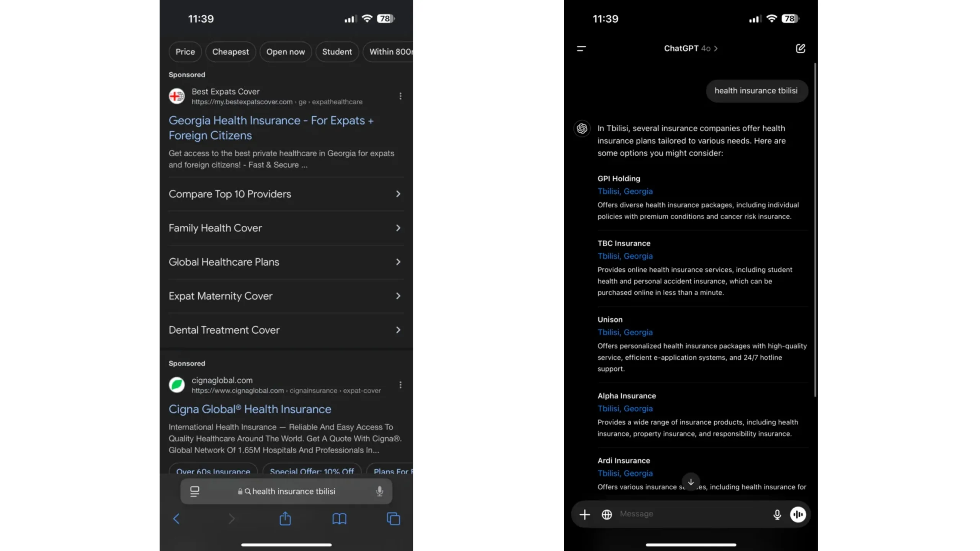Tap the Best Expats Cover favicon
This screenshot has width=980, height=551.
coord(177,96)
